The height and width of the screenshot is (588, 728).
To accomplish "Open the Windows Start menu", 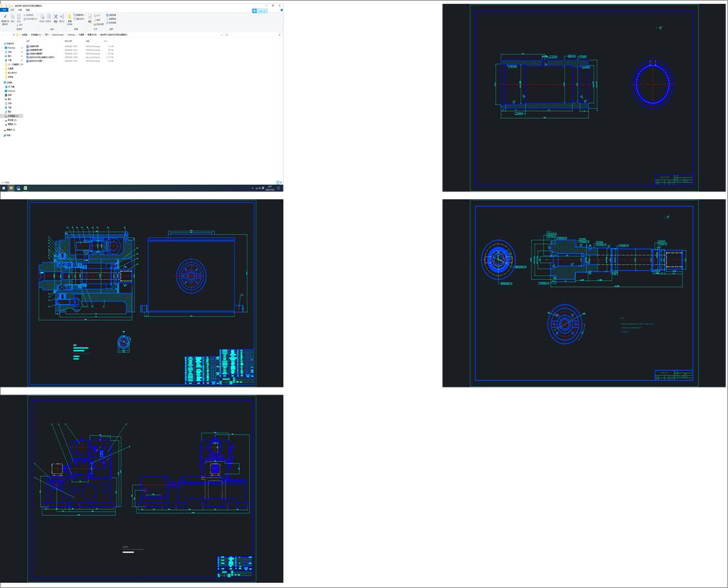I will point(4,188).
